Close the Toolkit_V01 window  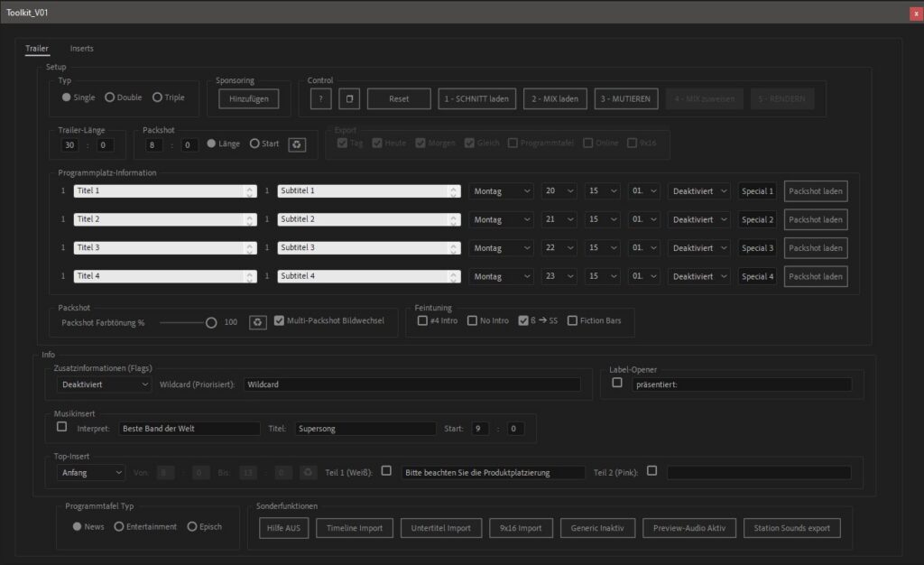(x=917, y=13)
